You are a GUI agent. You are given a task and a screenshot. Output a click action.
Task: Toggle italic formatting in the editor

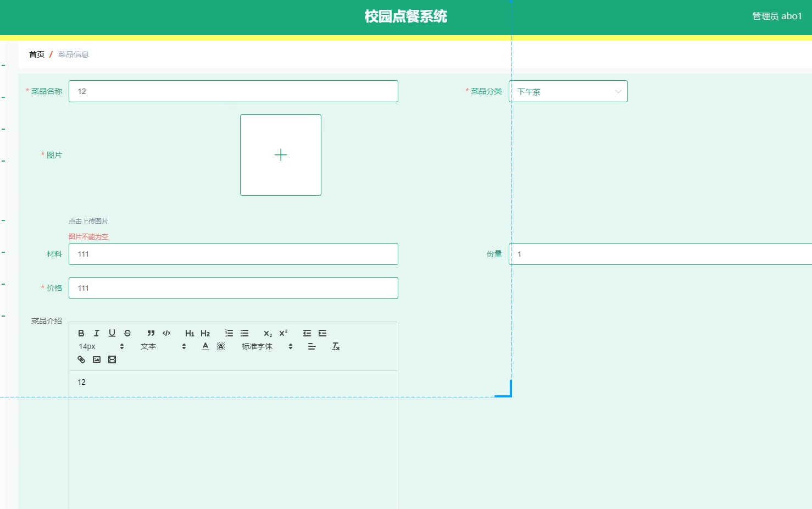(x=97, y=333)
